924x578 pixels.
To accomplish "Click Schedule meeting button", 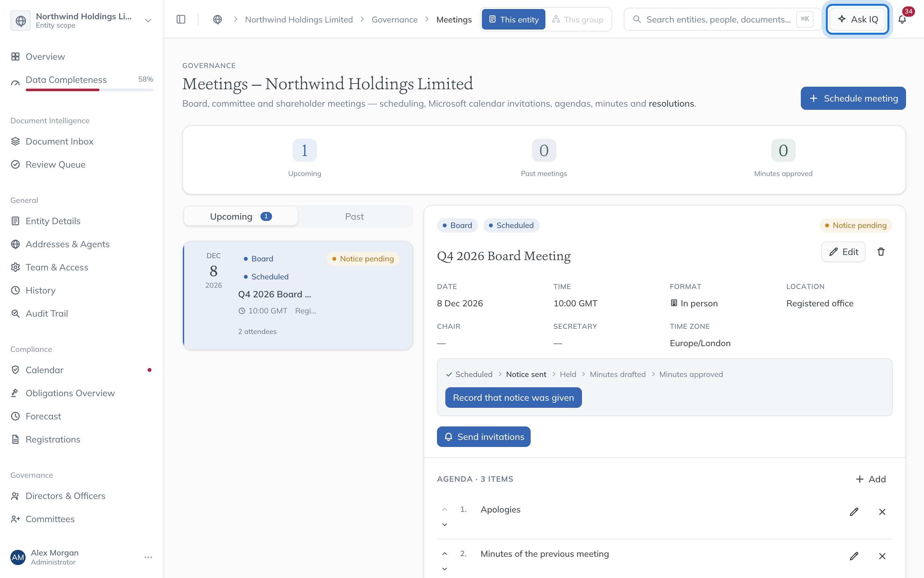I will [853, 98].
